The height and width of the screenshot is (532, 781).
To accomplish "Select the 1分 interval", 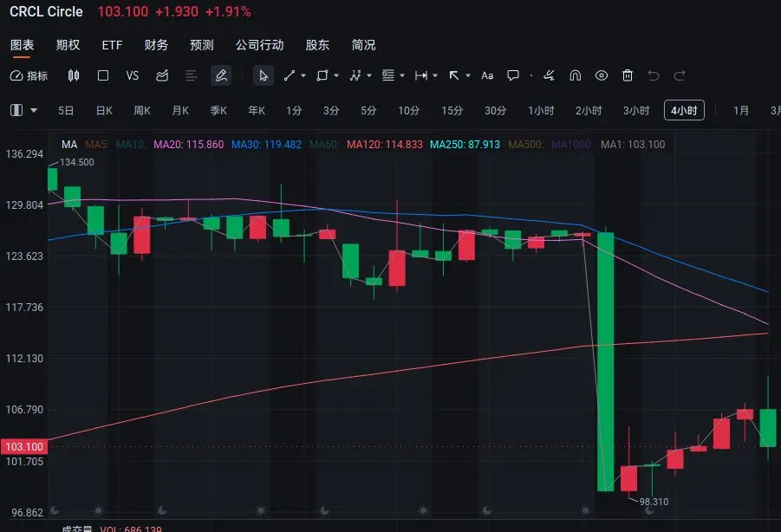I will [x=294, y=111].
